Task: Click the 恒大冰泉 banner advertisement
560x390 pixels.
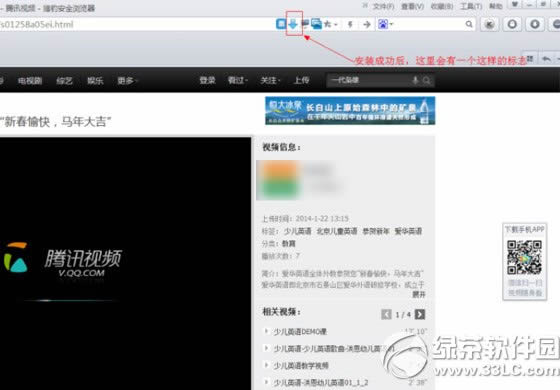Action: pos(350,111)
